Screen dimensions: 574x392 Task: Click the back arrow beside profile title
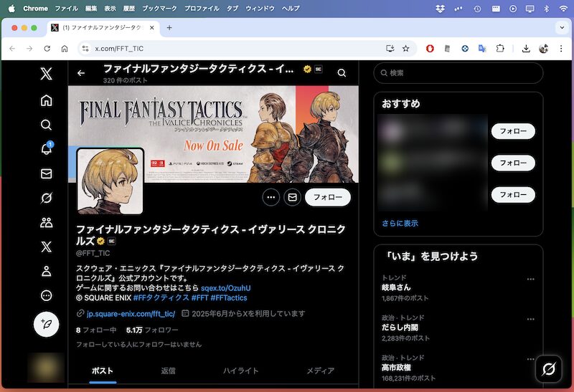pyautogui.click(x=81, y=73)
